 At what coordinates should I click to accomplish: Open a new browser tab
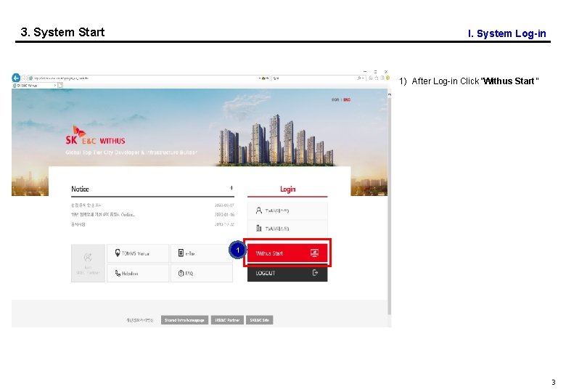60,86
